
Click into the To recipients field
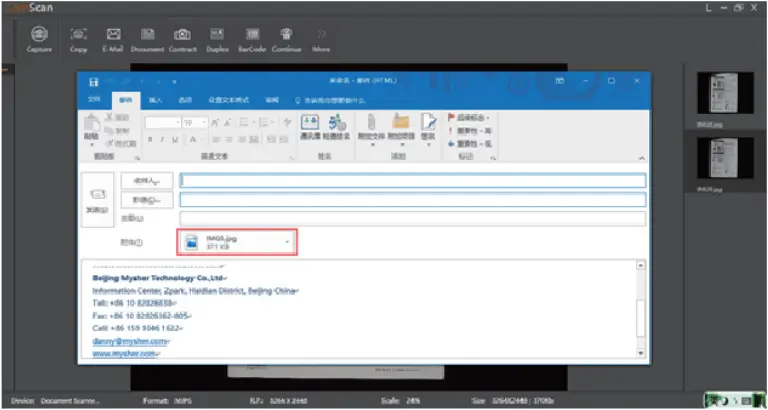tap(413, 181)
